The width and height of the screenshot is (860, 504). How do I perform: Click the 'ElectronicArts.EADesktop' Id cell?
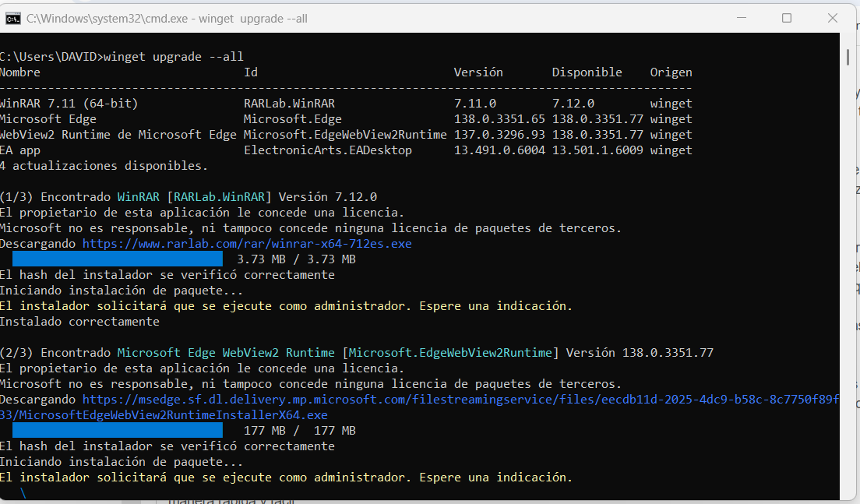coord(327,150)
